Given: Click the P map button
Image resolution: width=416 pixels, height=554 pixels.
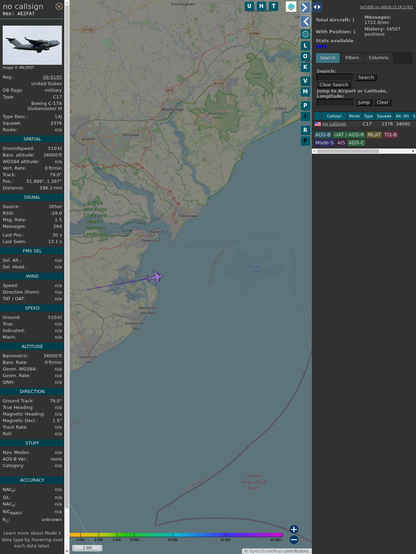Looking at the screenshot, I should coord(305,105).
